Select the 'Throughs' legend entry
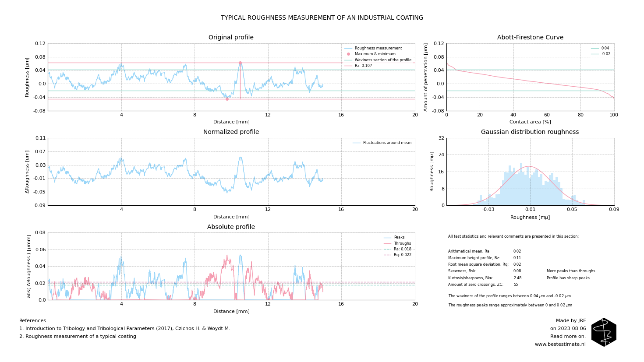This screenshot has height=362, width=644. pos(402,243)
